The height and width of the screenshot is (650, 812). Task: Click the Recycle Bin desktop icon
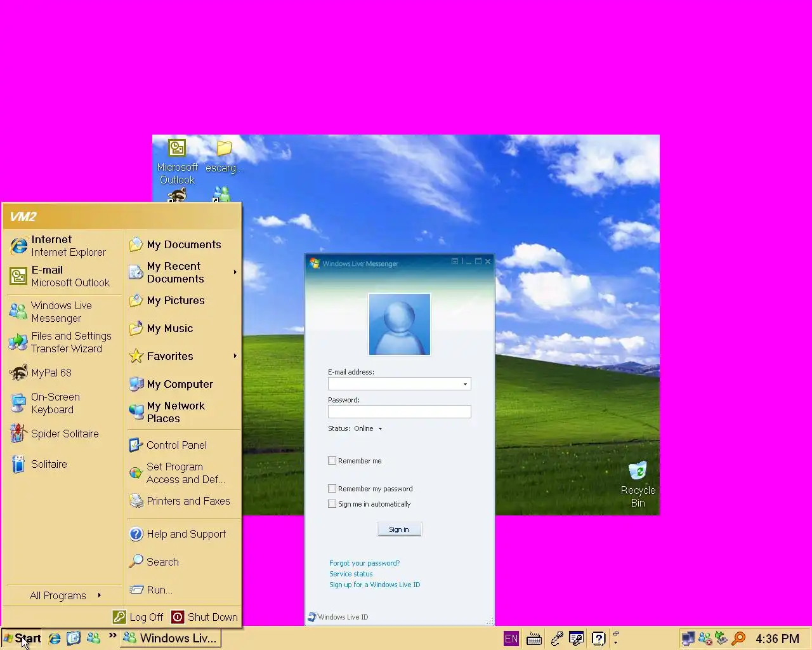tap(638, 484)
